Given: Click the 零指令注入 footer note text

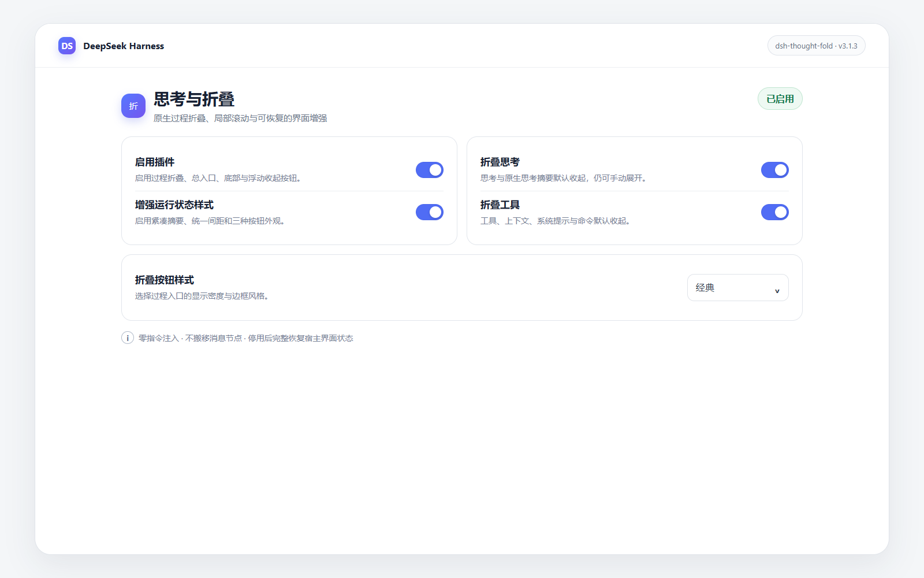Looking at the screenshot, I should click(x=246, y=339).
